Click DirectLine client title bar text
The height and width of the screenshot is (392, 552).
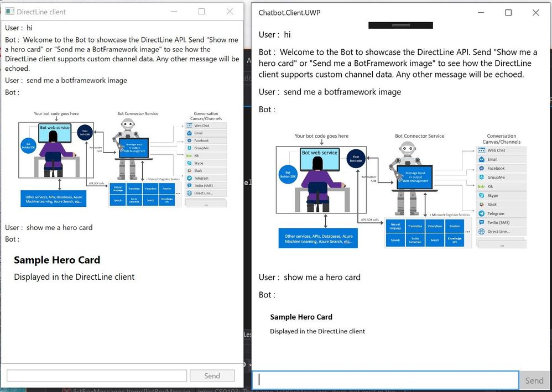point(41,12)
